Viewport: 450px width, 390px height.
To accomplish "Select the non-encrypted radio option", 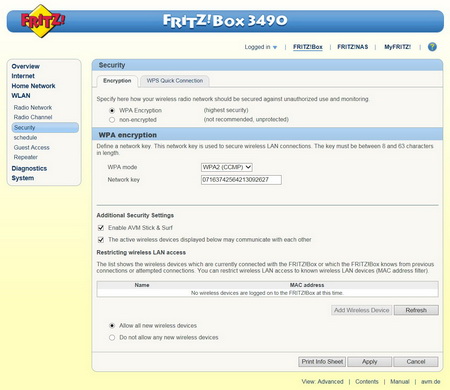I will [112, 120].
